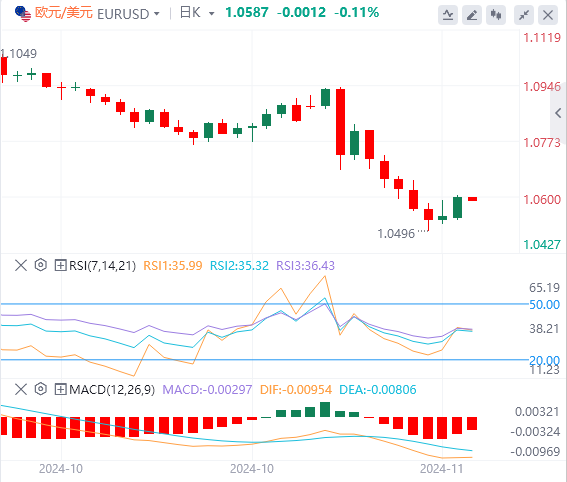Click the RSI2:35.32 value
567x482 pixels.
tap(239, 266)
